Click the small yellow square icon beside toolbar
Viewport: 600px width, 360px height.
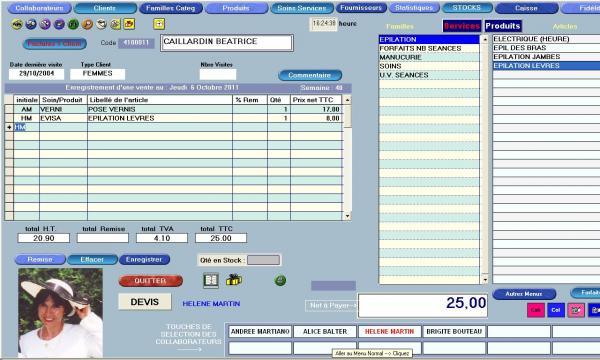[159, 24]
